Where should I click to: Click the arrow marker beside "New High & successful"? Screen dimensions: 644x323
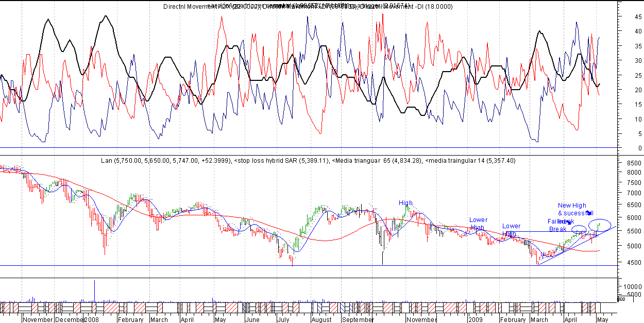[589, 213]
